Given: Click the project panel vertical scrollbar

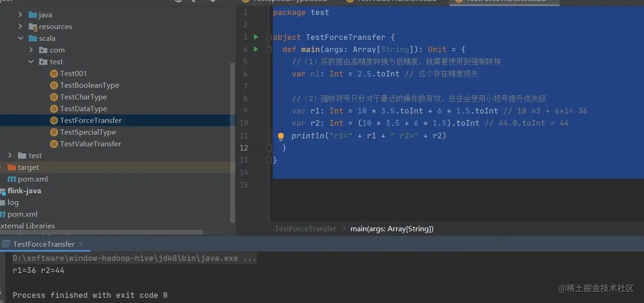Looking at the screenshot, I should pos(233,142).
